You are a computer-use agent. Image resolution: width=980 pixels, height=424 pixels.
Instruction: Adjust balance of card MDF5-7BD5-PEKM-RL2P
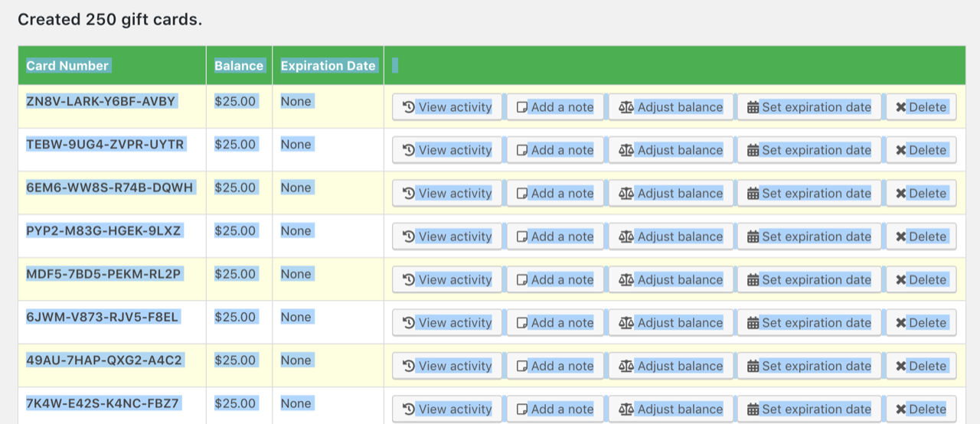[671, 279]
